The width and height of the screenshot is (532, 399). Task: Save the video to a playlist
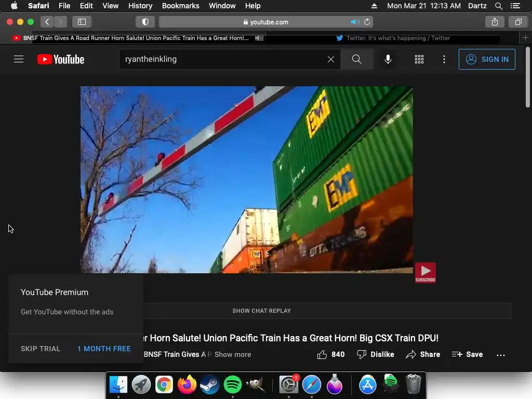coord(467,354)
